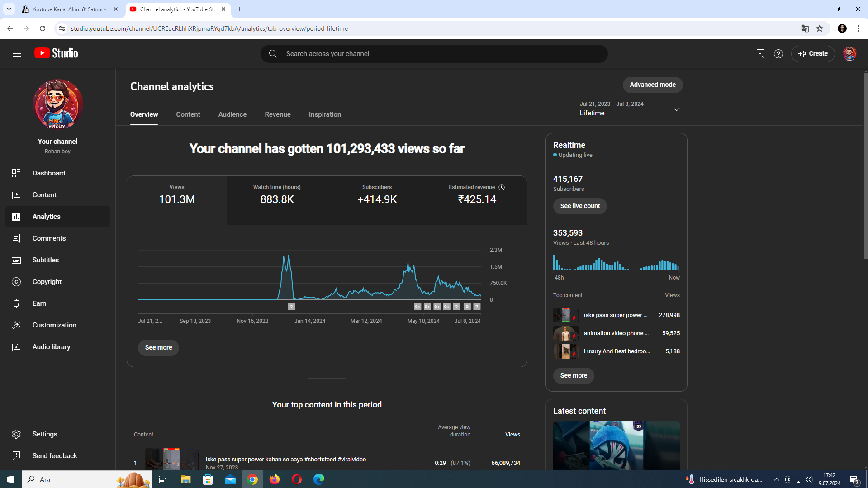Viewport: 868px width, 488px height.
Task: Click the YouTube Studio logo
Action: coord(56,53)
